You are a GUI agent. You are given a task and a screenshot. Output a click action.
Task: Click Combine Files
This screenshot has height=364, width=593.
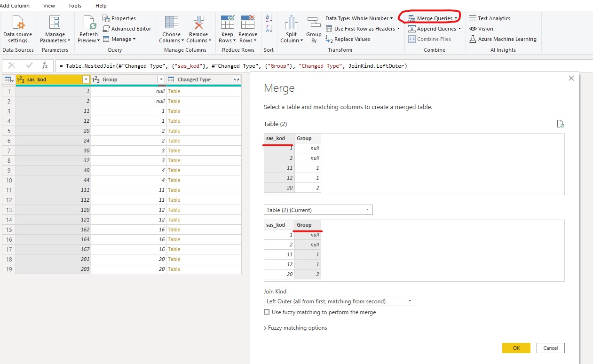point(429,39)
